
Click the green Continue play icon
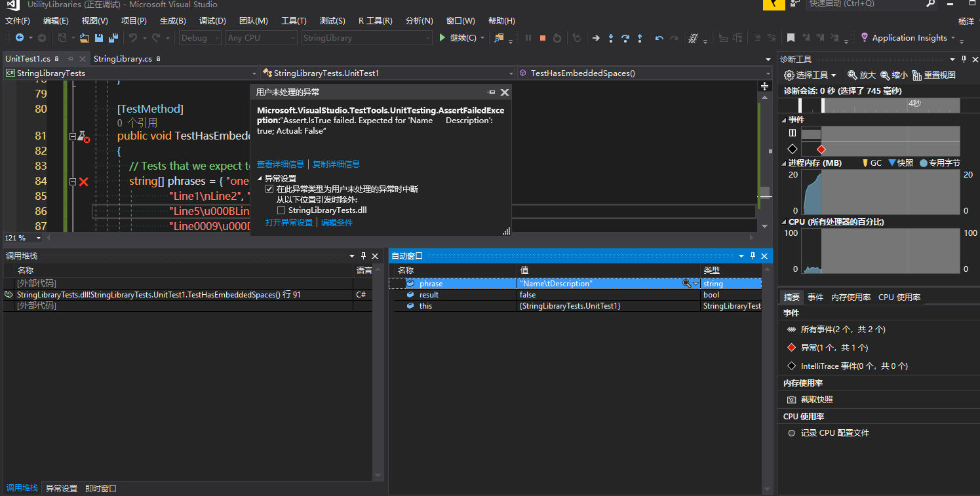(x=442, y=38)
